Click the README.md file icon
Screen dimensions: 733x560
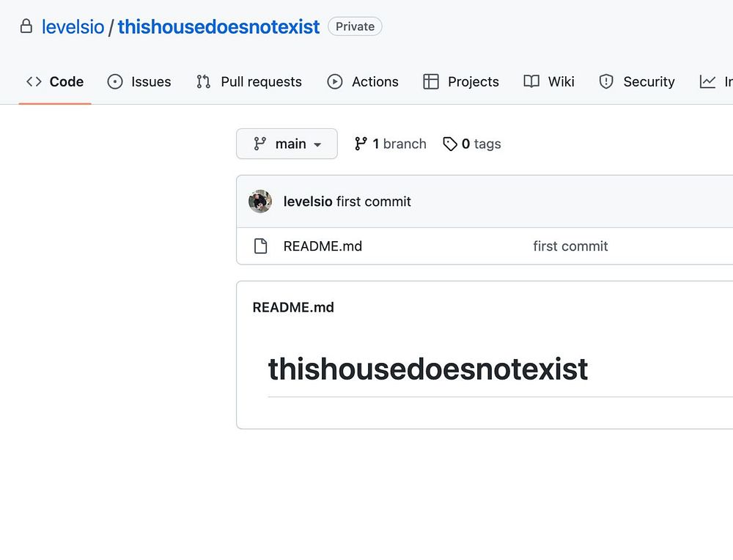click(x=260, y=246)
